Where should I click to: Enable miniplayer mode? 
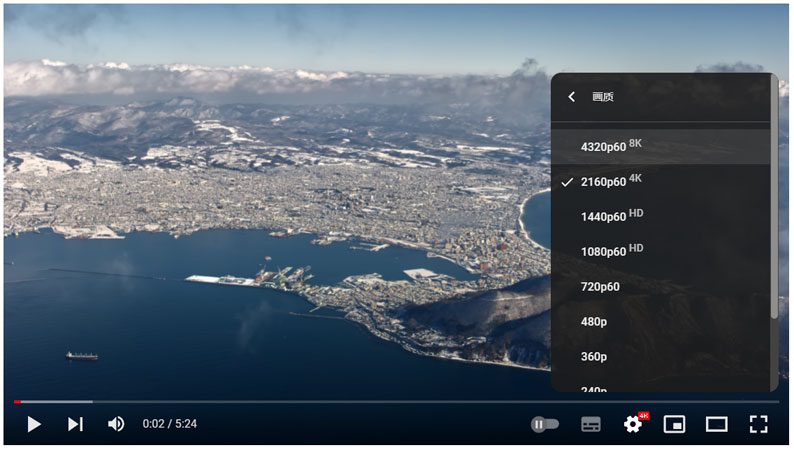click(675, 424)
